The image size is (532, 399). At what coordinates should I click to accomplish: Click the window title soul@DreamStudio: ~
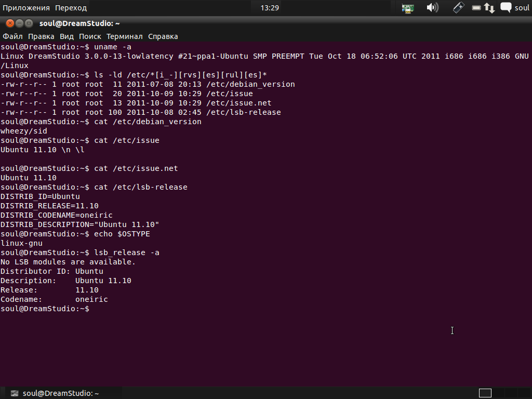click(x=79, y=23)
